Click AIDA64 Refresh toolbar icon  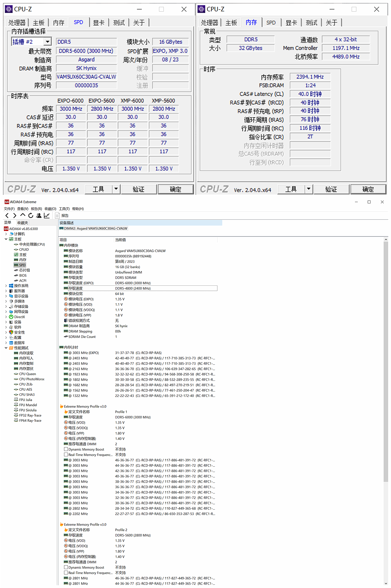coord(31,215)
